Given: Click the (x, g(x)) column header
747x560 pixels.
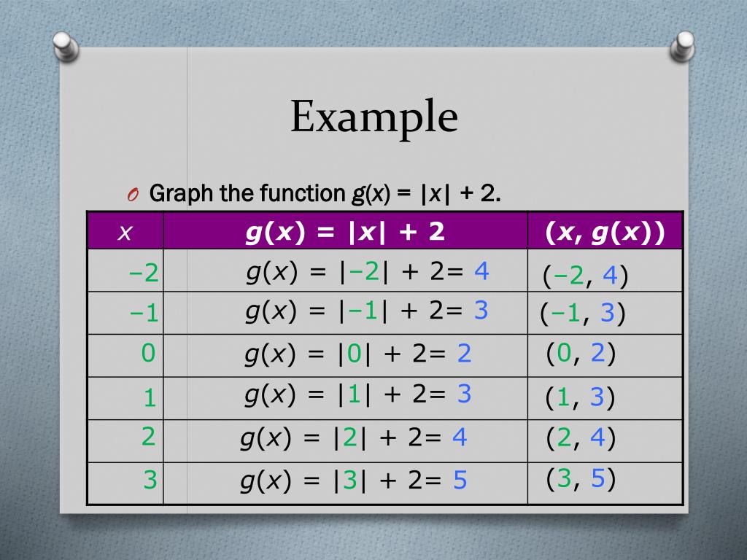Looking at the screenshot, I should (605, 231).
